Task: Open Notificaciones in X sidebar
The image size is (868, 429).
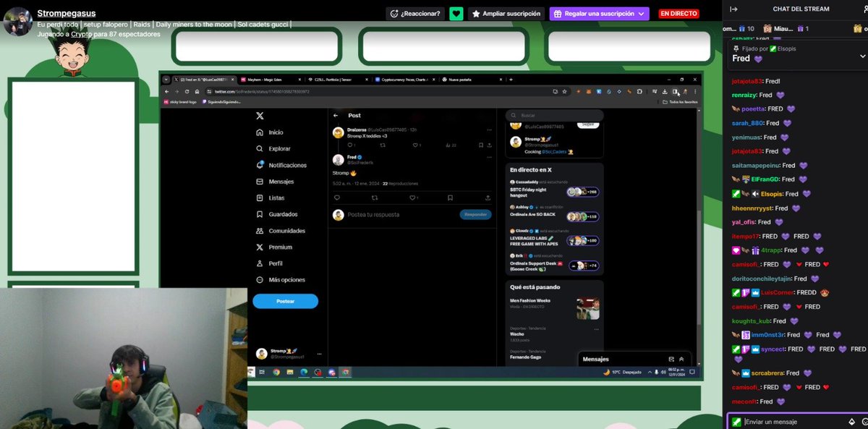Action: pyautogui.click(x=281, y=165)
